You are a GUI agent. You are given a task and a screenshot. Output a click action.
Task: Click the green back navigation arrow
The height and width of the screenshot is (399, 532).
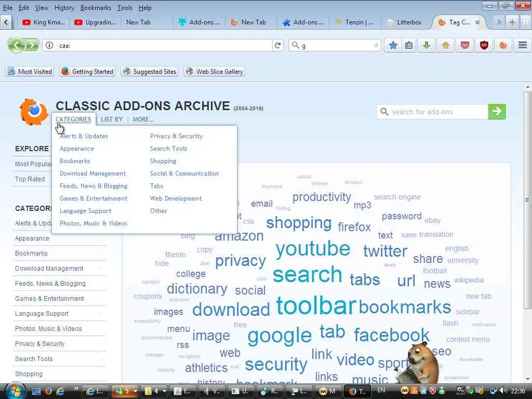[16, 45]
